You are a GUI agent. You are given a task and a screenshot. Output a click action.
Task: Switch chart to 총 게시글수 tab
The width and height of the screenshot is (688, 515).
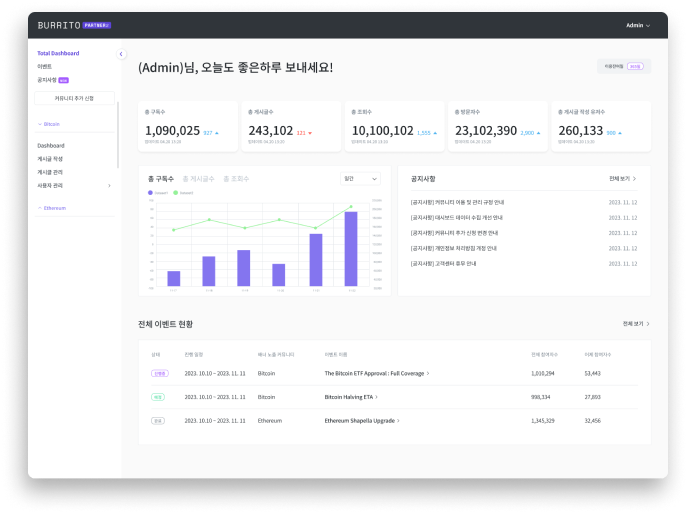point(196,179)
